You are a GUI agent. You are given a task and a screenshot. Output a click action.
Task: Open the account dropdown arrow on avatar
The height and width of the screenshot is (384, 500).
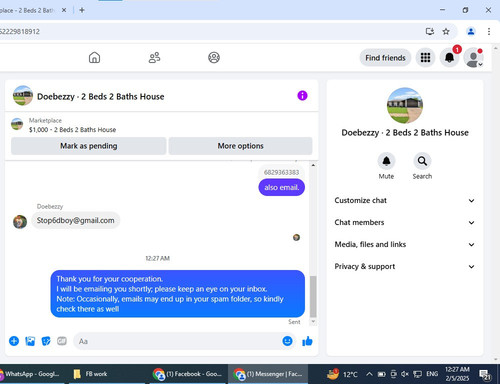point(480,65)
